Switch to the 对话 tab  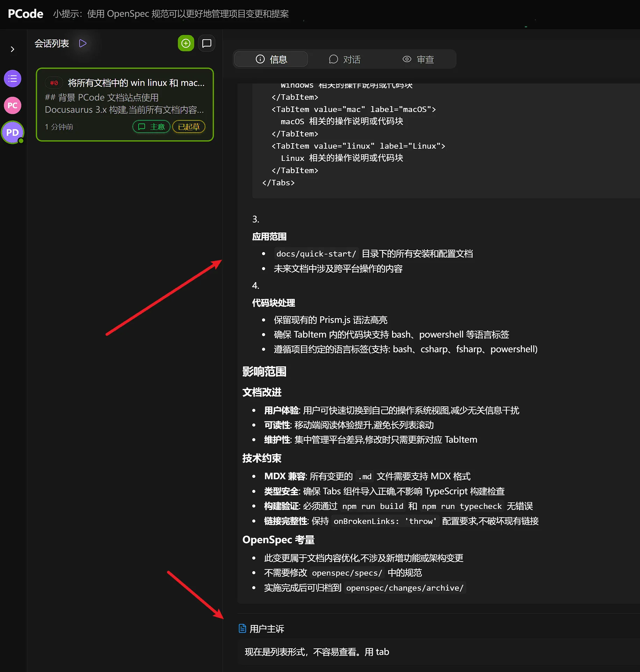[344, 59]
